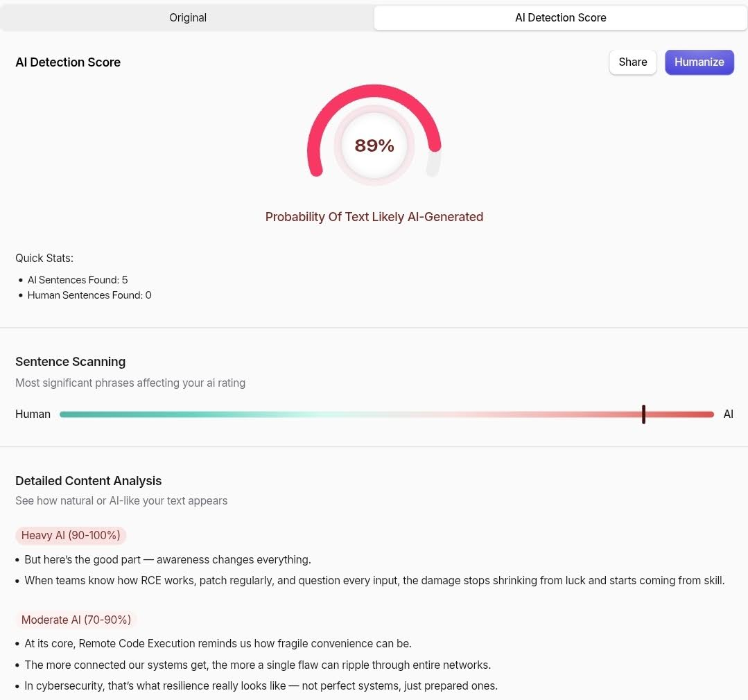Click the dark marker on Human-AI slider
Screen dimensions: 748x700
click(643, 414)
